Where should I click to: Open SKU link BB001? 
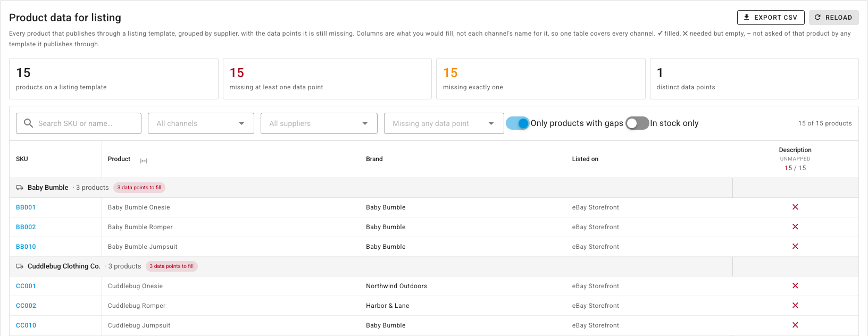pyautogui.click(x=26, y=207)
